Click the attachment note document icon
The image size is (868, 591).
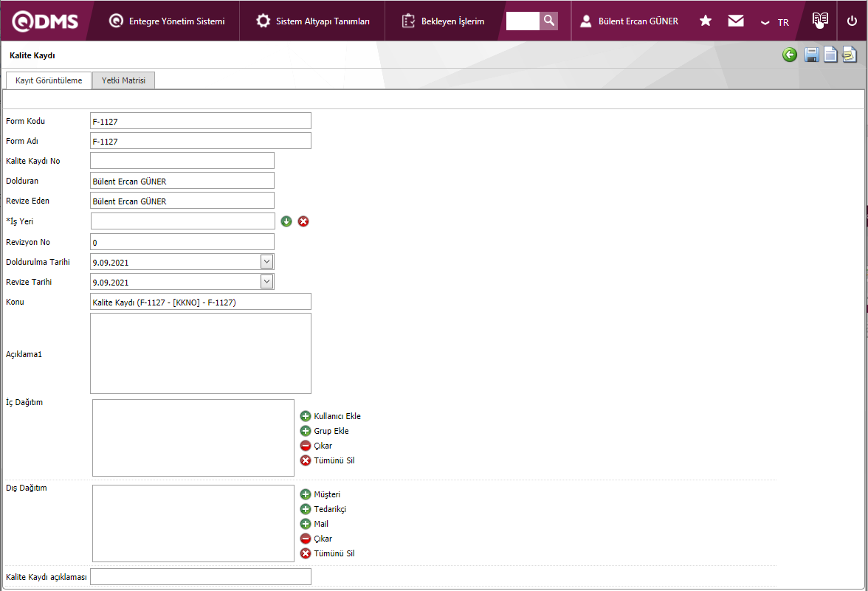tap(850, 55)
